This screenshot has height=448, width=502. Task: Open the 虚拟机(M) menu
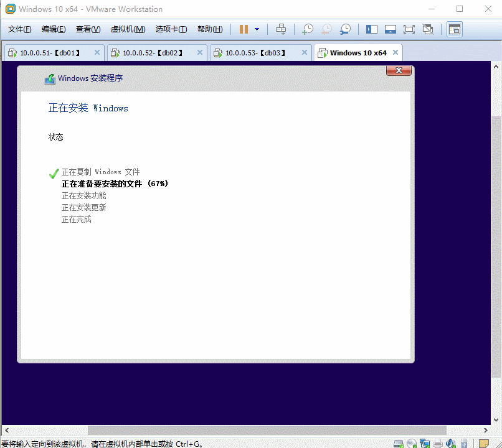[128, 29]
